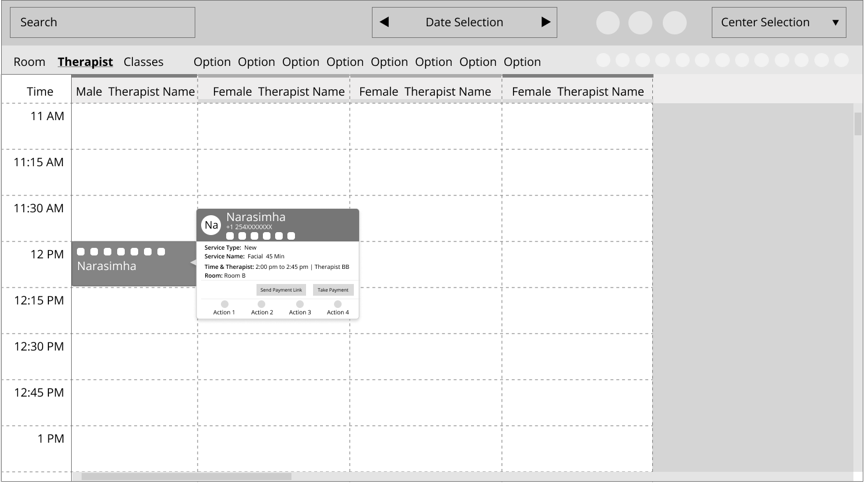Select the third header circle icon
Viewport: 868px width, 487px height.
coord(674,22)
